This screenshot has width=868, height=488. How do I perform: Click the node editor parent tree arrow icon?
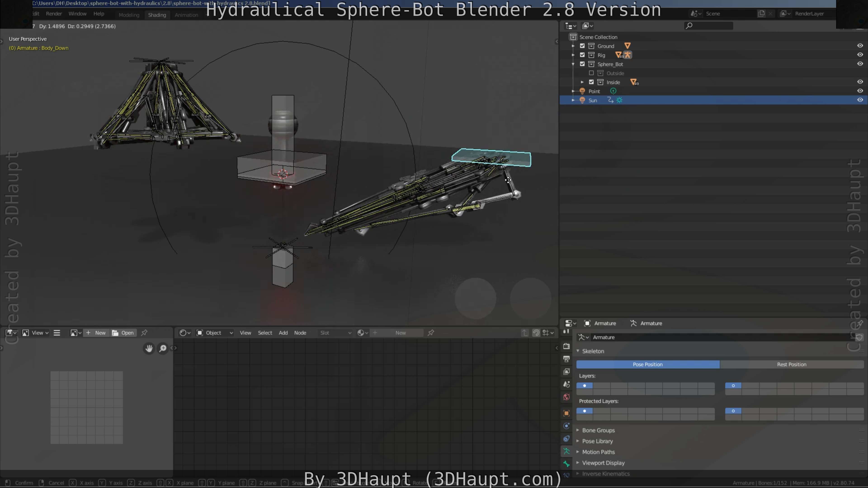point(525,333)
